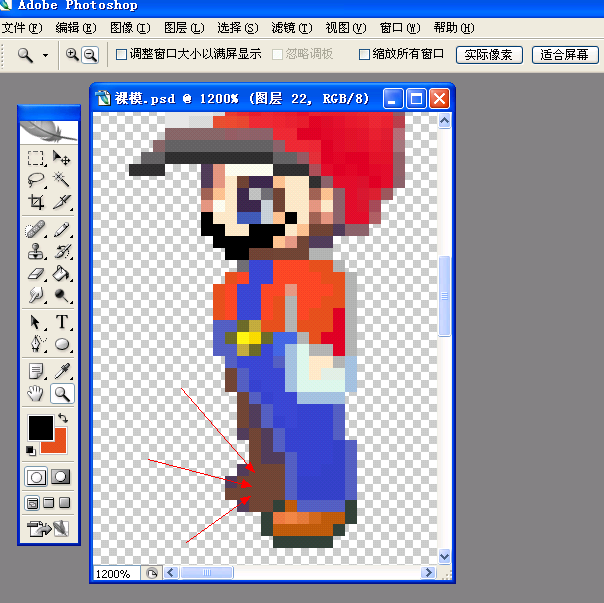Click the 适合屏幕 button
Screen dimensions: 604x603
coord(565,55)
